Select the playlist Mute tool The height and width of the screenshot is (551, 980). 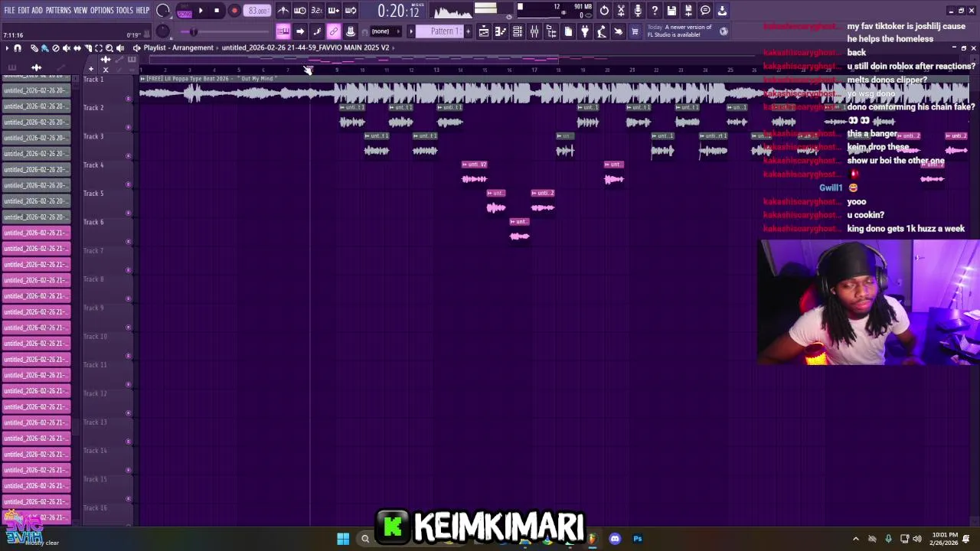[x=66, y=48]
